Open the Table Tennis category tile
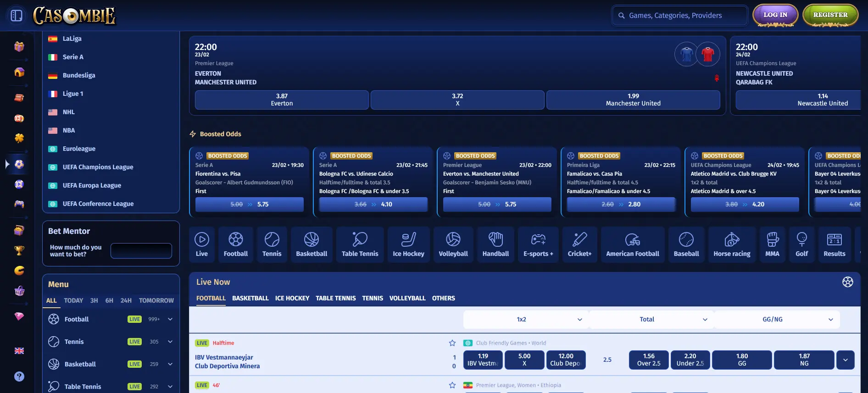The height and width of the screenshot is (393, 868). (360, 244)
